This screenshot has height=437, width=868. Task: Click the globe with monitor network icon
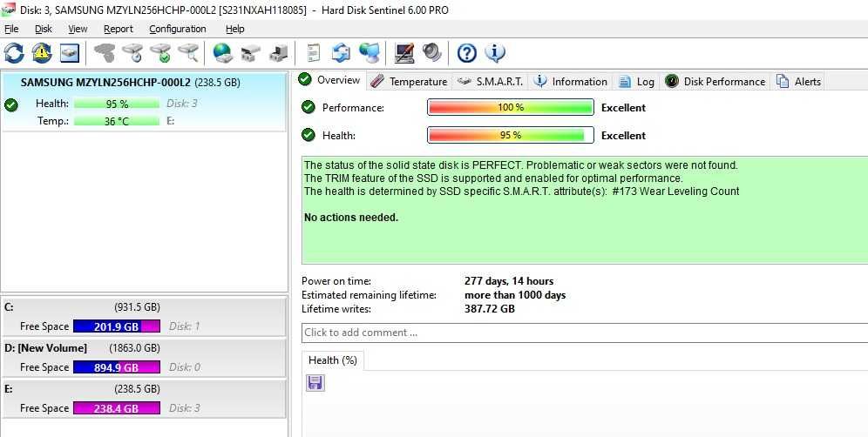pyautogui.click(x=370, y=53)
